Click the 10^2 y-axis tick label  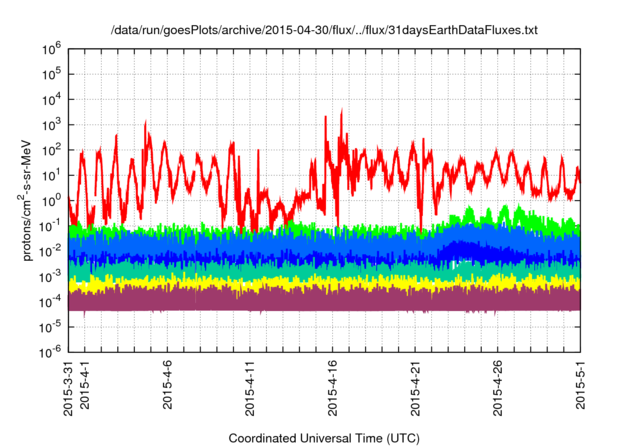coord(52,151)
